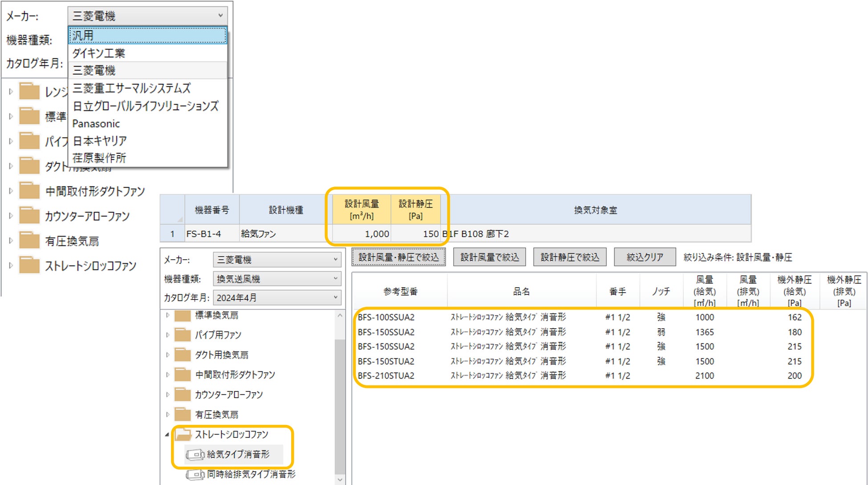Click カウンターアローファン folder icon in lower tree
The width and height of the screenshot is (868, 485).
pyautogui.click(x=183, y=395)
